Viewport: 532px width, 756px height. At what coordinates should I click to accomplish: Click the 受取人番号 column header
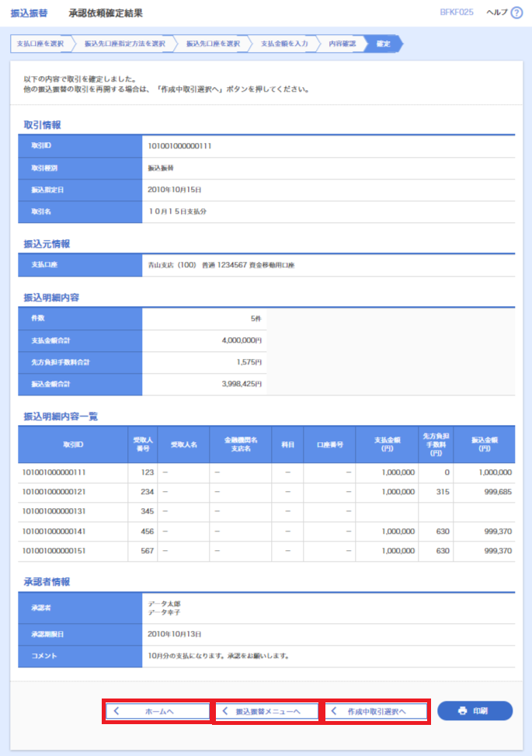(143, 444)
